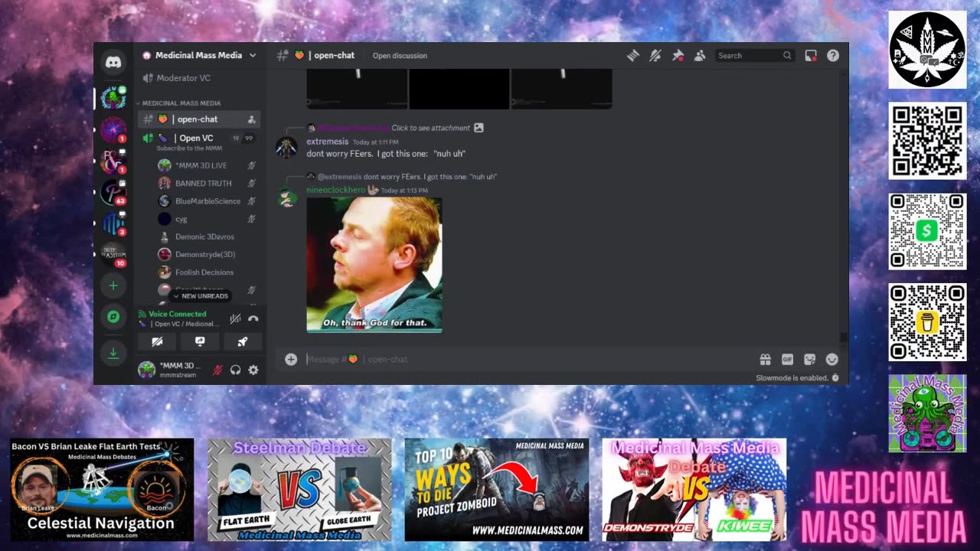Viewport: 980px width, 551px height.
Task: Open Enter the Asylum server icon
Action: 113,254
